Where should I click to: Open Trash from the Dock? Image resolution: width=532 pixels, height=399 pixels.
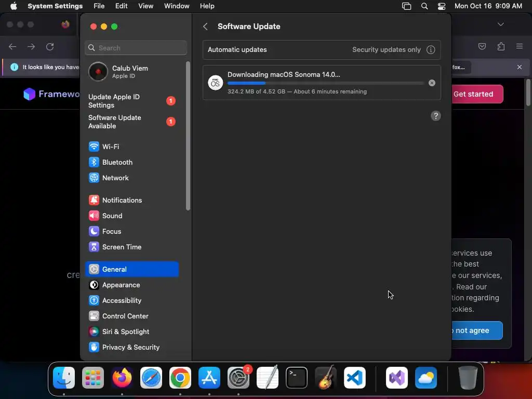468,378
